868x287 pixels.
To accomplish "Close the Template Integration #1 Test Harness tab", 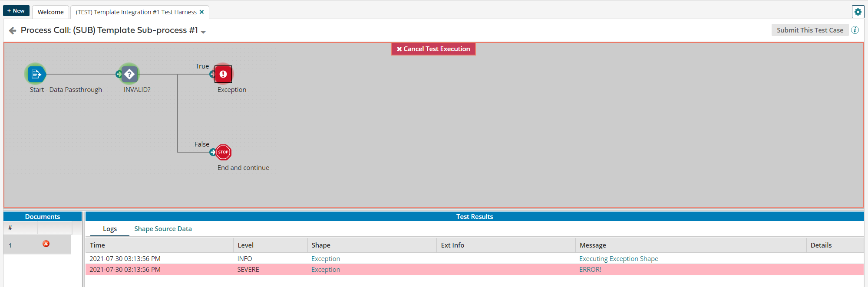I will pyautogui.click(x=201, y=12).
